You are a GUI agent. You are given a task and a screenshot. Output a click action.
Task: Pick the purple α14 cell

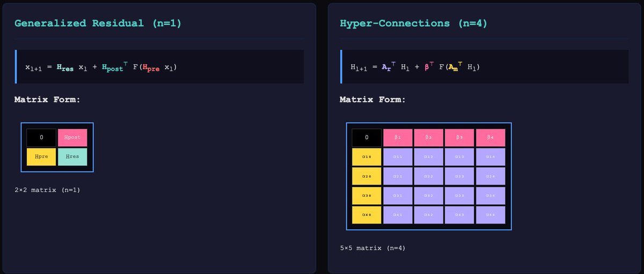tap(491, 157)
